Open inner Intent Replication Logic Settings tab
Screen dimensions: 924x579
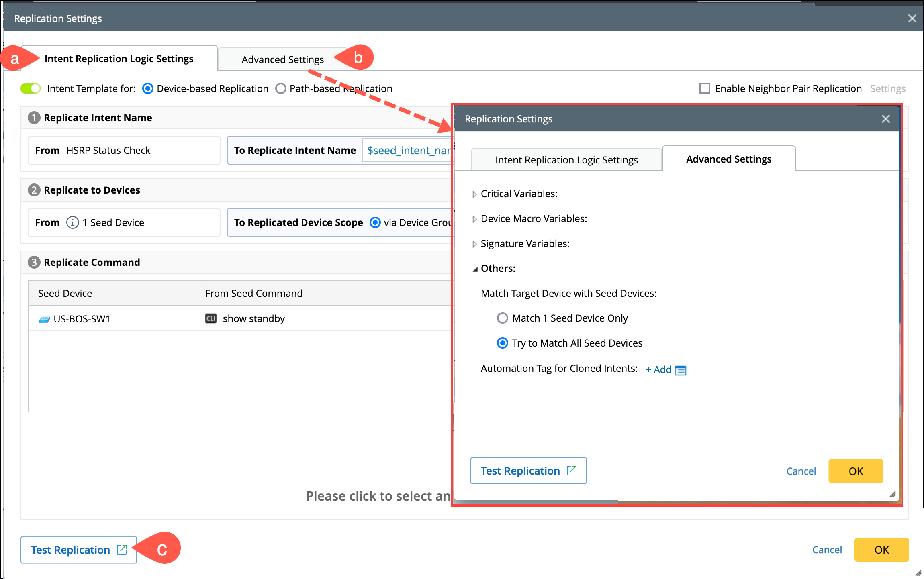(x=566, y=160)
